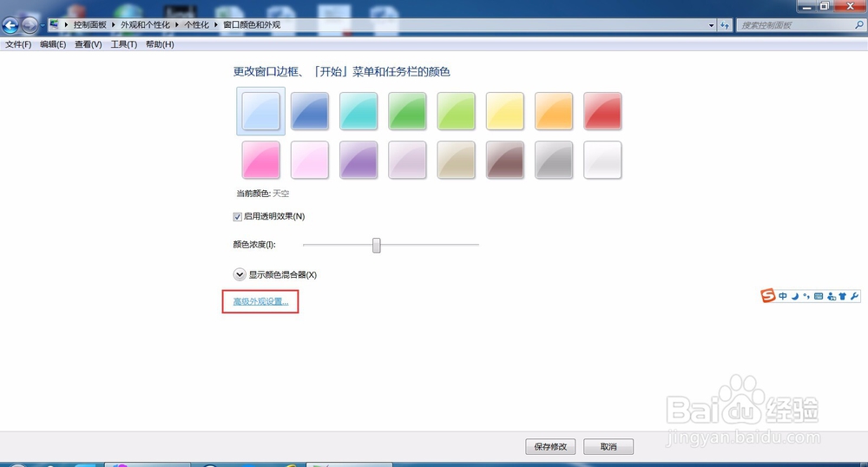868x467 pixels.
Task: Open the wrench settings icon on IME bar
Action: (x=854, y=297)
